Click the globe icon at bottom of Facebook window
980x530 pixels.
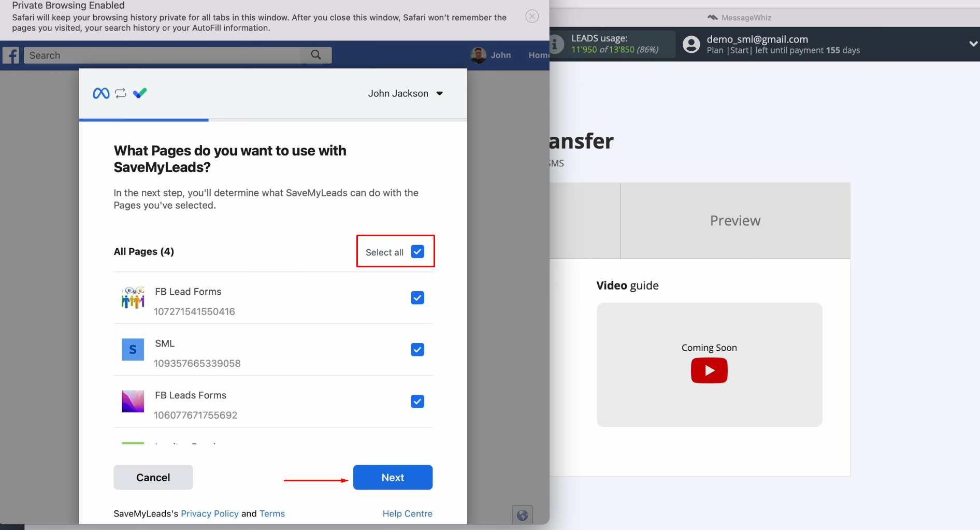click(523, 515)
